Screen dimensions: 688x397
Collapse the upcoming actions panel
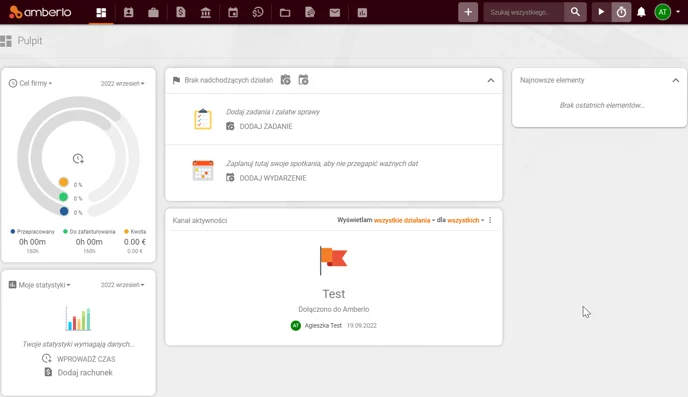tap(491, 80)
